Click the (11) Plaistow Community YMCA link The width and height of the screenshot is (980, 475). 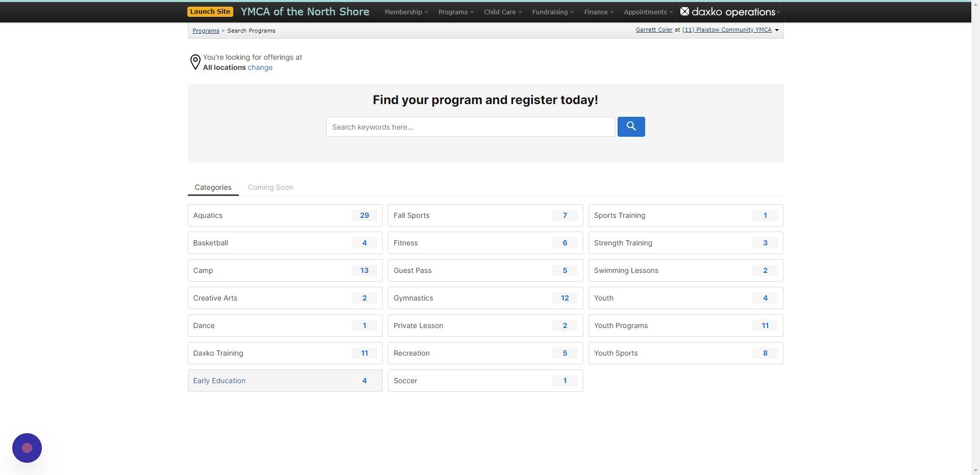(x=727, y=30)
